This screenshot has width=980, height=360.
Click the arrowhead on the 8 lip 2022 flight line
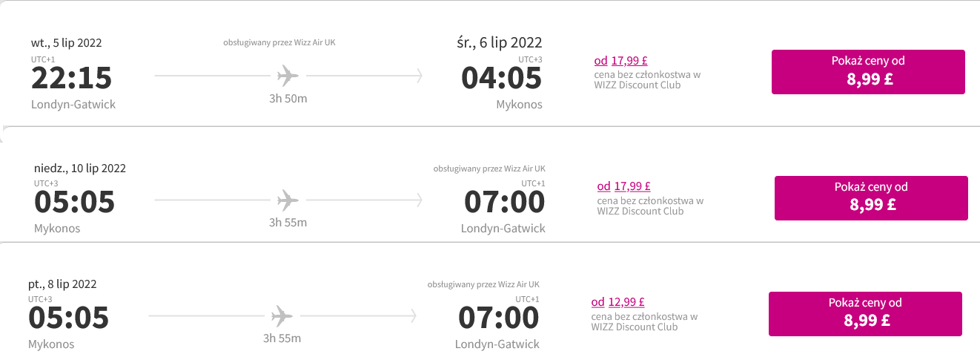click(x=413, y=315)
